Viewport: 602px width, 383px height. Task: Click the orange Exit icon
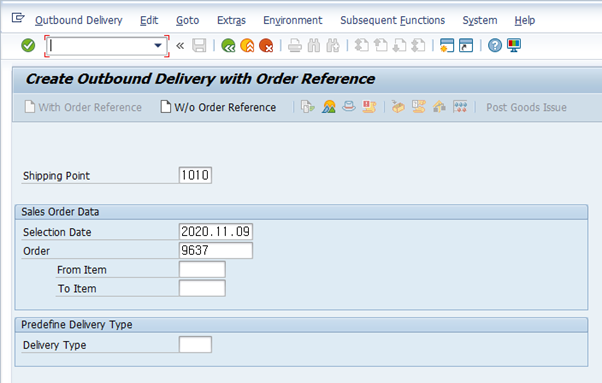click(247, 46)
